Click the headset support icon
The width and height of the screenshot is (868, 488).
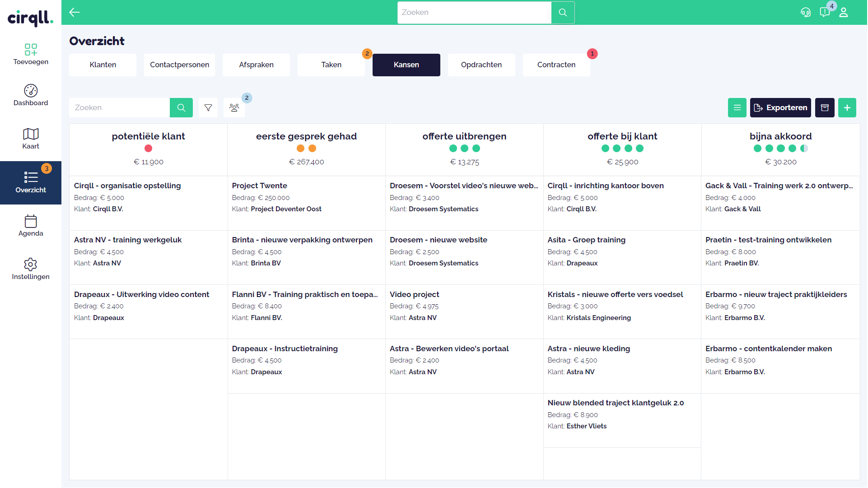click(x=806, y=13)
